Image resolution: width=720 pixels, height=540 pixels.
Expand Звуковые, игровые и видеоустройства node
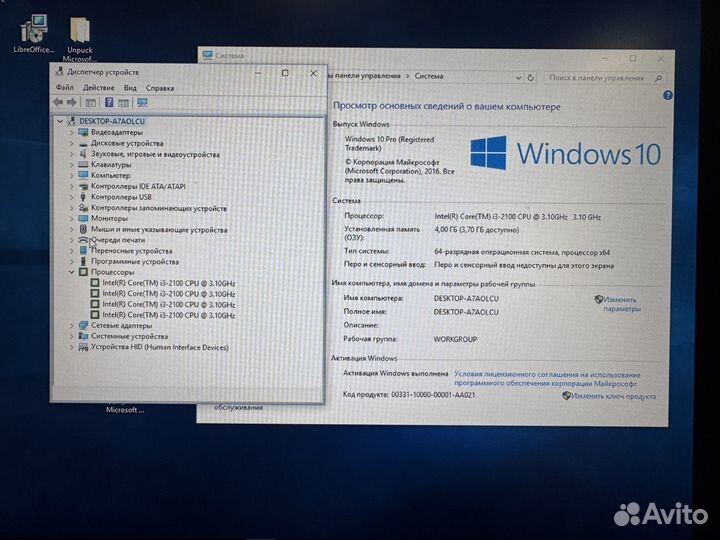pos(72,154)
